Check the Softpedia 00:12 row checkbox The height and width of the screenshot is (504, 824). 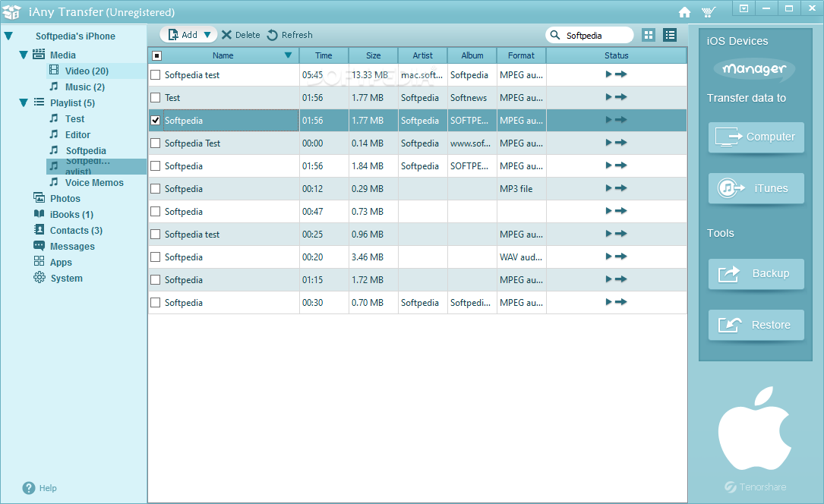(155, 188)
